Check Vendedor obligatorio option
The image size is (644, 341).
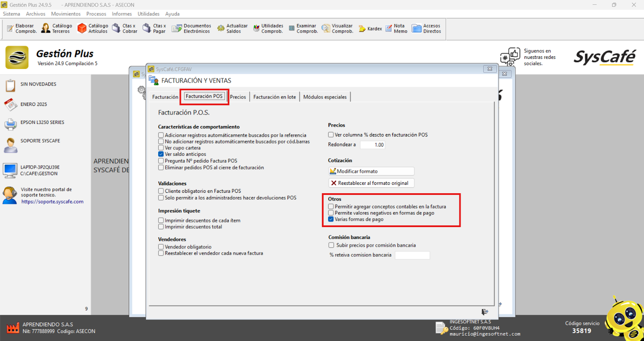[x=161, y=247]
